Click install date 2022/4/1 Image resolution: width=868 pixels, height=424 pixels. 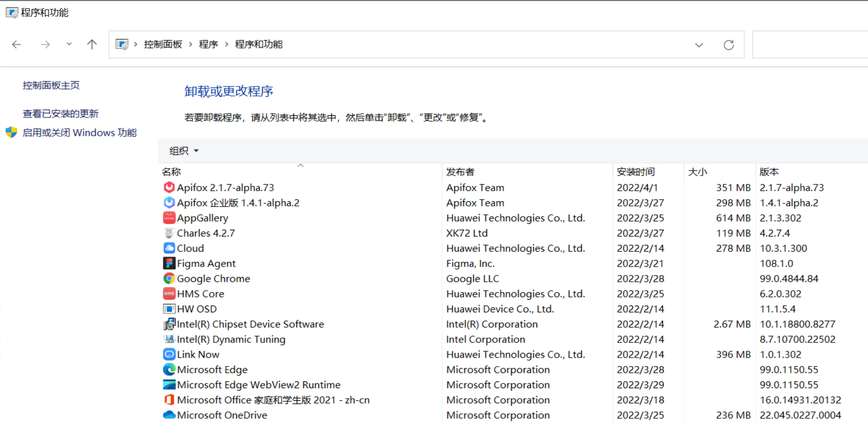point(637,188)
